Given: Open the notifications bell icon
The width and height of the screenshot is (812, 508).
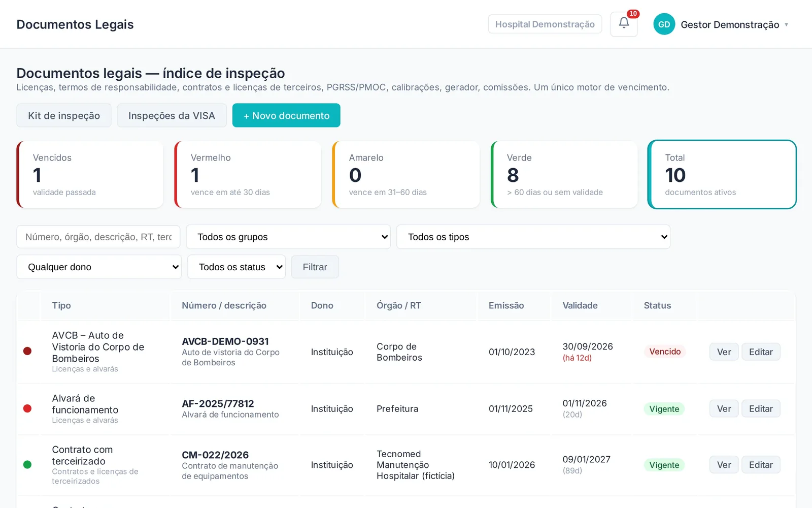Looking at the screenshot, I should point(624,24).
